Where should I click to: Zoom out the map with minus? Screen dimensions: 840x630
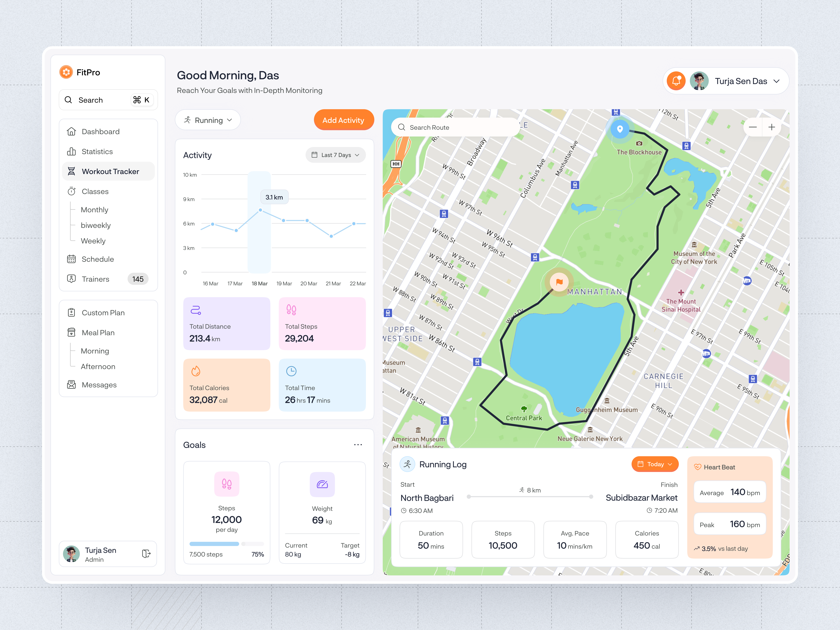click(x=753, y=127)
